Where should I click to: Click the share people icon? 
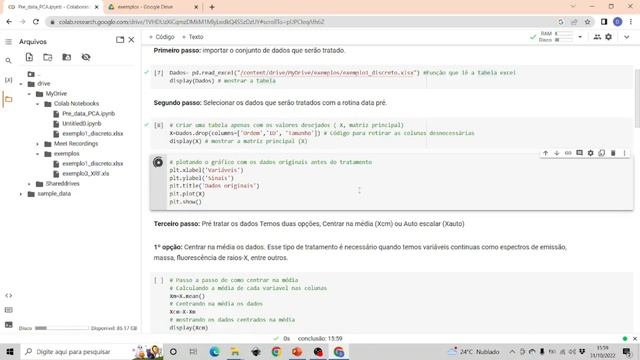coord(597,37)
